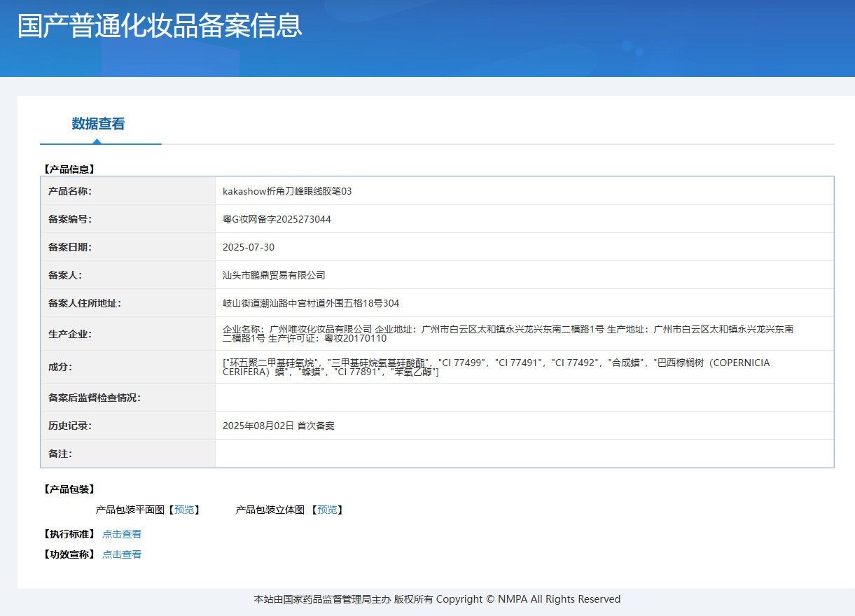Open 点击查看 link beside 执行标准
The image size is (855, 616).
pyautogui.click(x=122, y=534)
